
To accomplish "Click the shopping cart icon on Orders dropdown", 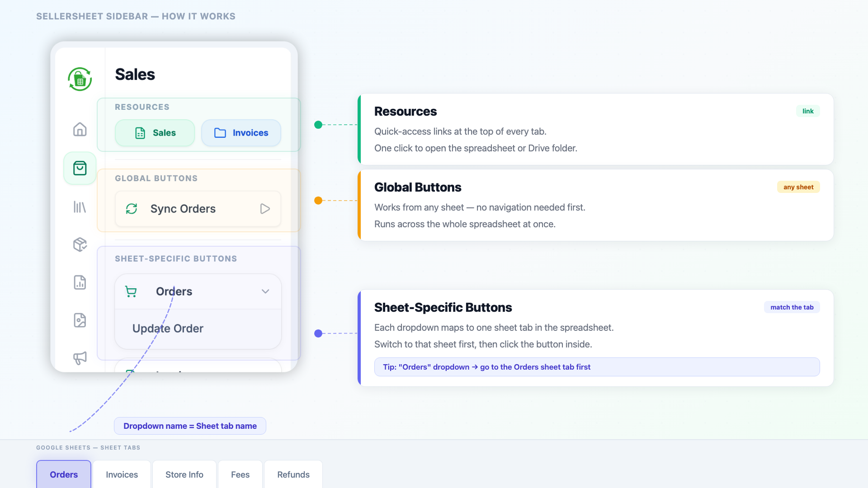I will [131, 291].
